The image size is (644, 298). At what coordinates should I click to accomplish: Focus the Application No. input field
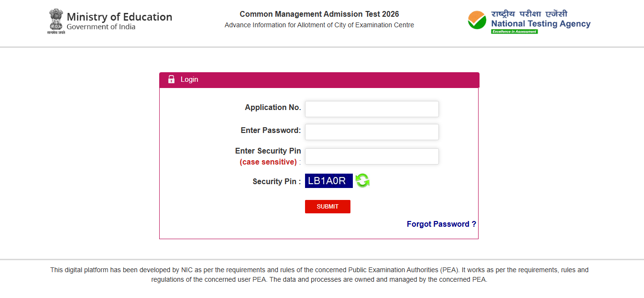coord(371,109)
